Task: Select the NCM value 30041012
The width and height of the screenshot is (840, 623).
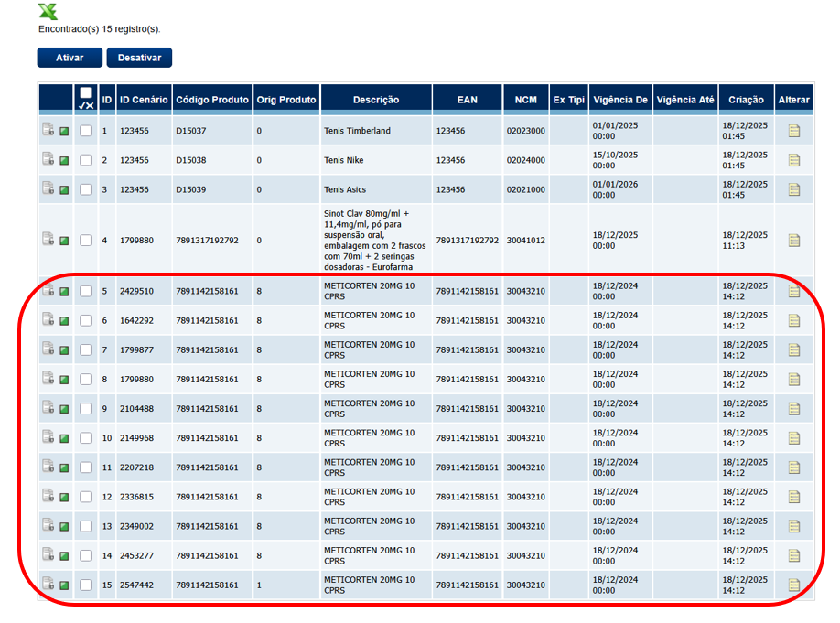Action: [x=525, y=241]
